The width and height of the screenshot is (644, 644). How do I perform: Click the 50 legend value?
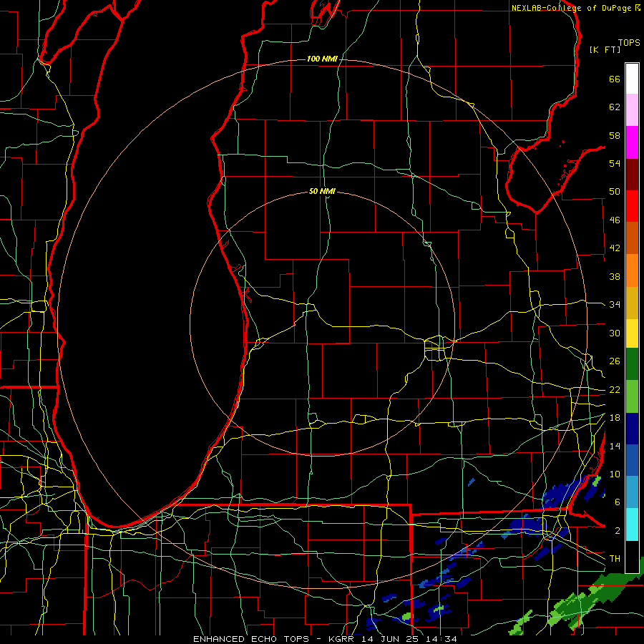click(x=615, y=192)
